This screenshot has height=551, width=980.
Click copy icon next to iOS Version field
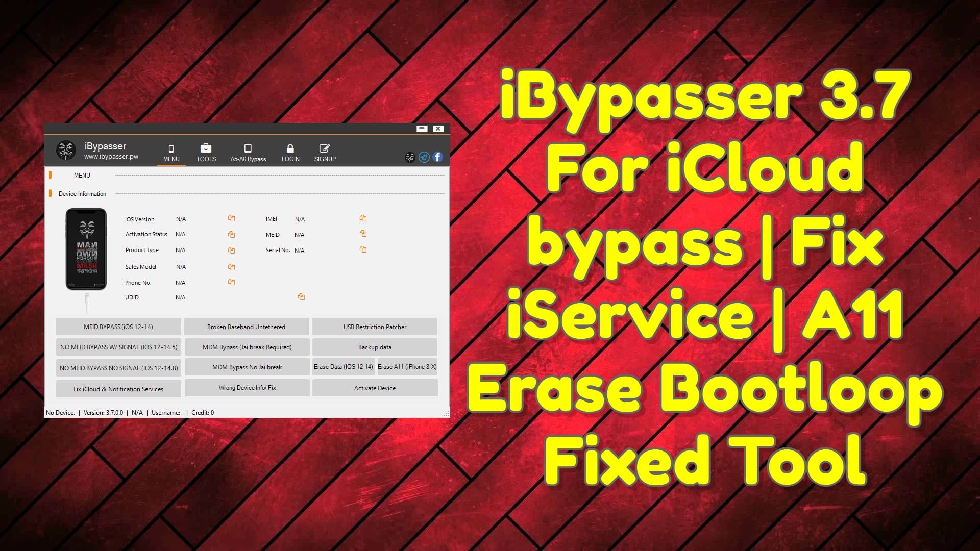(x=231, y=218)
